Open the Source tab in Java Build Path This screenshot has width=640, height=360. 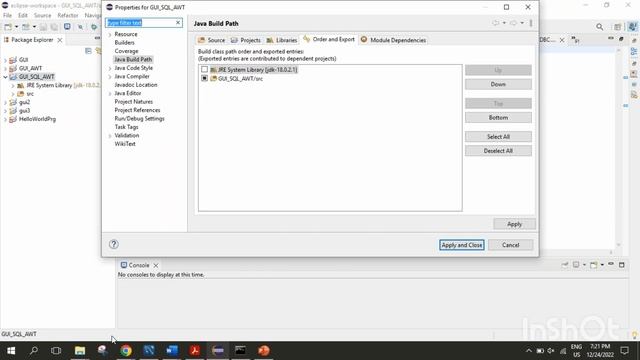click(x=211, y=40)
